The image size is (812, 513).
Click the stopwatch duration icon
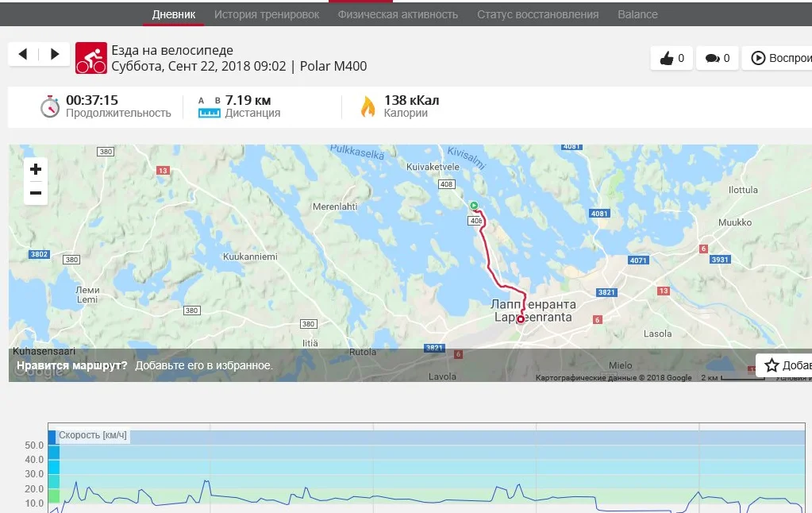[x=50, y=106]
